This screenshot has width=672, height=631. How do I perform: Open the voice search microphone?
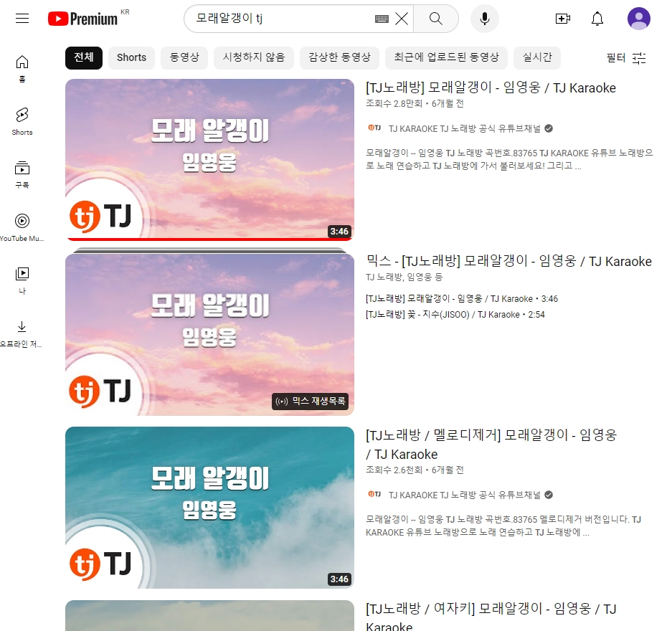pyautogui.click(x=485, y=19)
